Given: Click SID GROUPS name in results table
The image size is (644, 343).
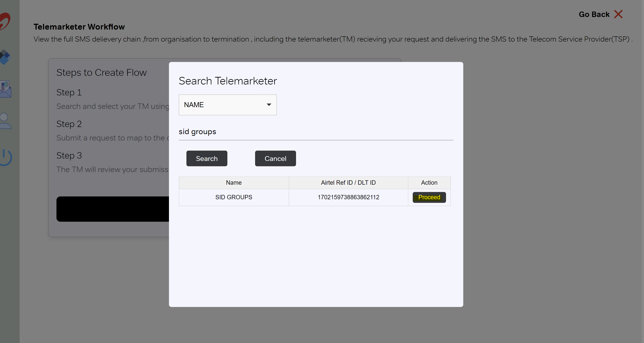Looking at the screenshot, I should (x=233, y=197).
